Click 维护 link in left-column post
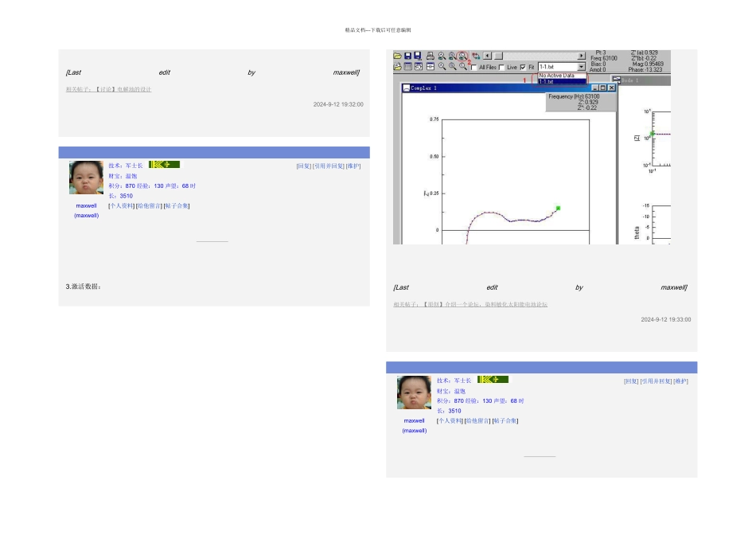The width and height of the screenshot is (756, 535). click(353, 166)
